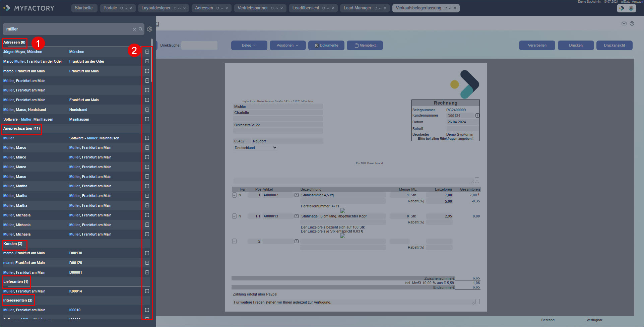Click the Kundennummer D00134 info icon
Image resolution: width=644 pixels, height=327 pixels.
(477, 116)
